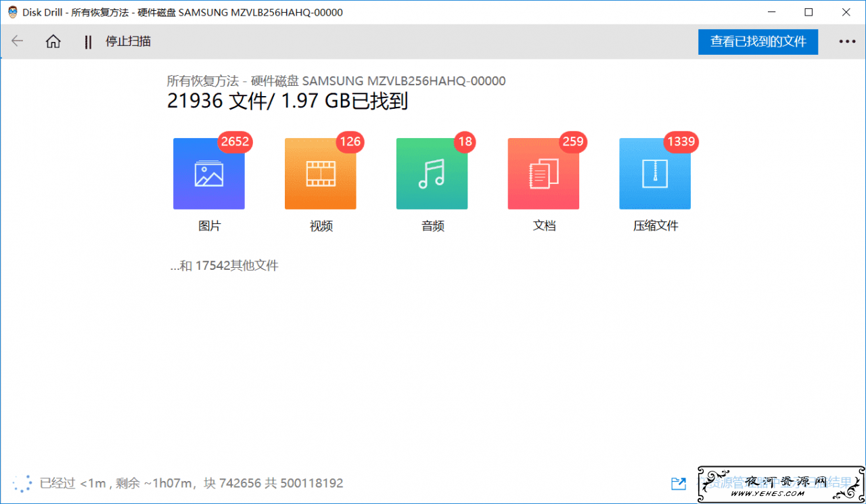Click 查看已找到的文件 button

click(x=758, y=41)
